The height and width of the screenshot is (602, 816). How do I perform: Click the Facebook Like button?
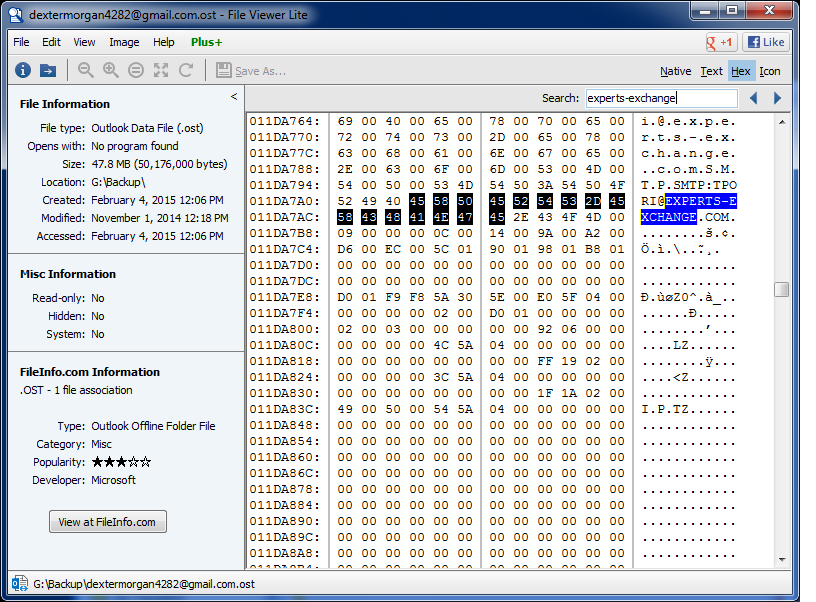pos(766,42)
